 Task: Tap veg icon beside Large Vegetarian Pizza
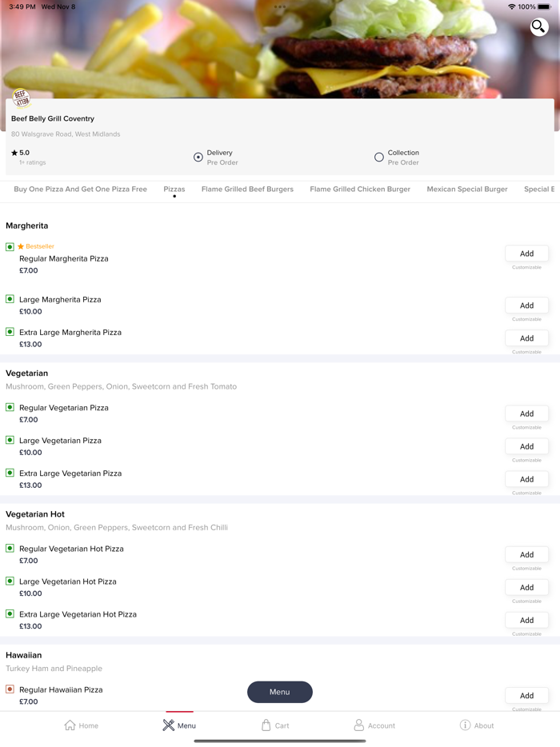[10, 440]
